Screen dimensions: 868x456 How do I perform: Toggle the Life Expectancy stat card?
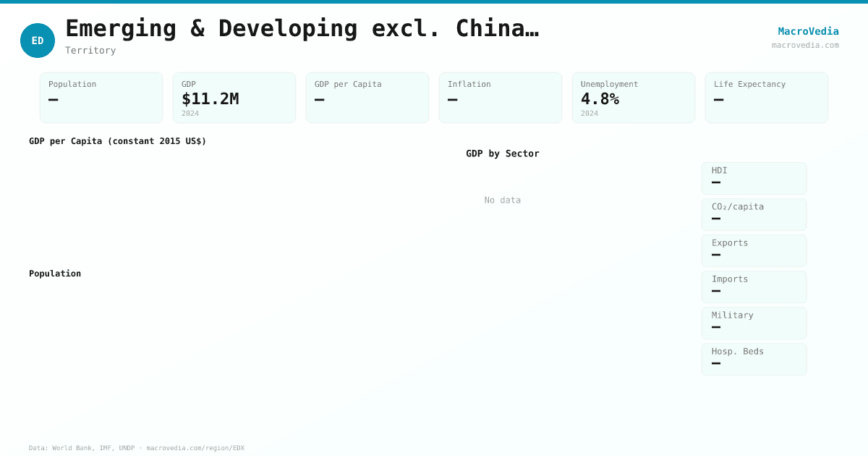(x=766, y=97)
